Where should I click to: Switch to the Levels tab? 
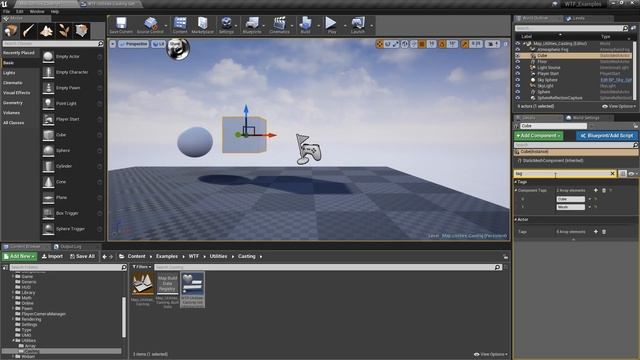[x=579, y=18]
